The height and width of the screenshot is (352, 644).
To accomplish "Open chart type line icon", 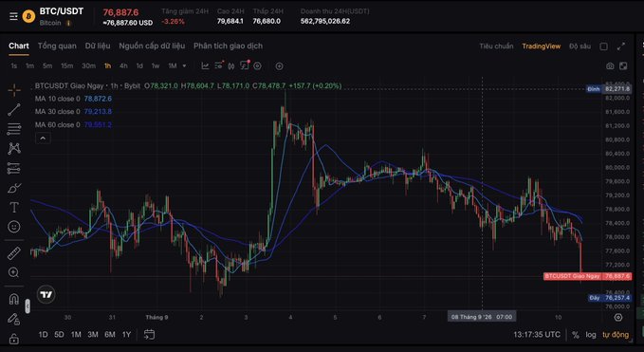I will point(205,65).
